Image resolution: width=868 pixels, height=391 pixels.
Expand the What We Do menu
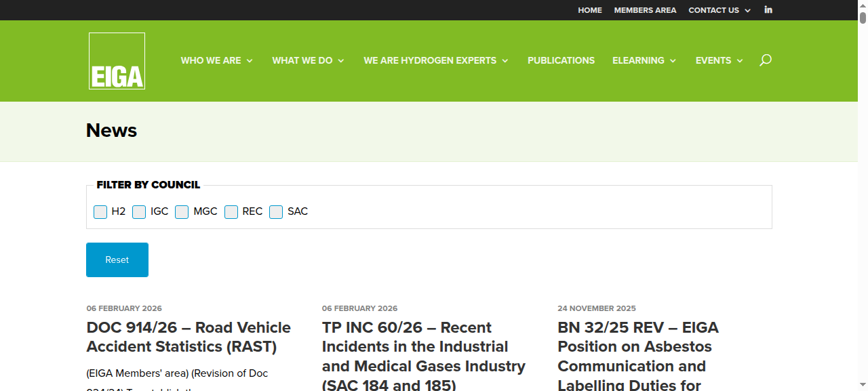[309, 60]
